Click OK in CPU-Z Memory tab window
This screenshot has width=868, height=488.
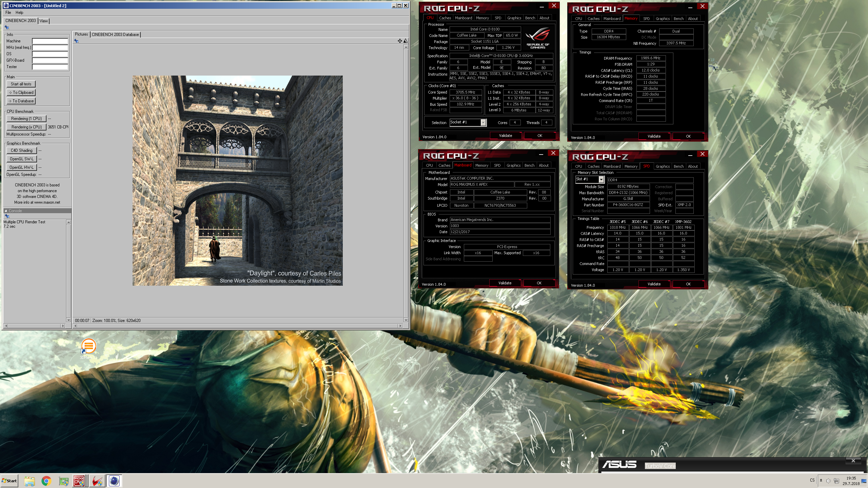pos(688,136)
